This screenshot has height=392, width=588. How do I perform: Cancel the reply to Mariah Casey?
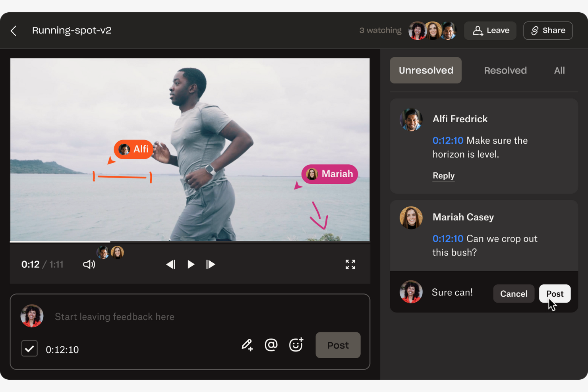[513, 294]
